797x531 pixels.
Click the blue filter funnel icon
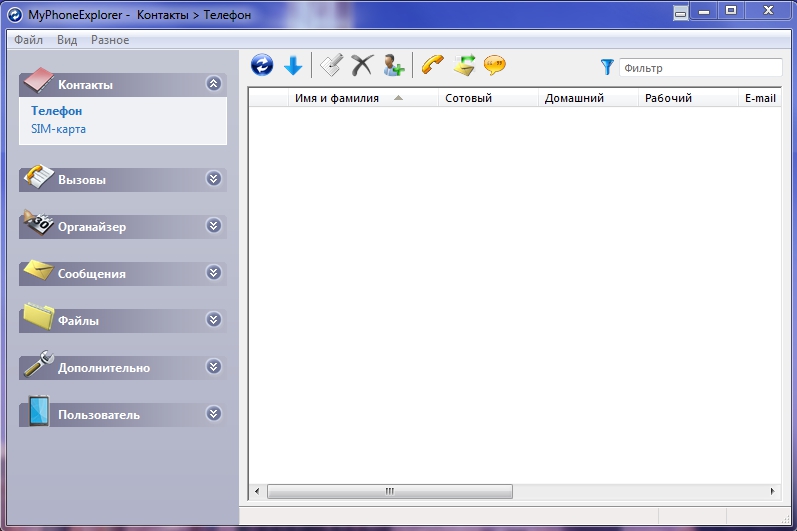click(607, 67)
